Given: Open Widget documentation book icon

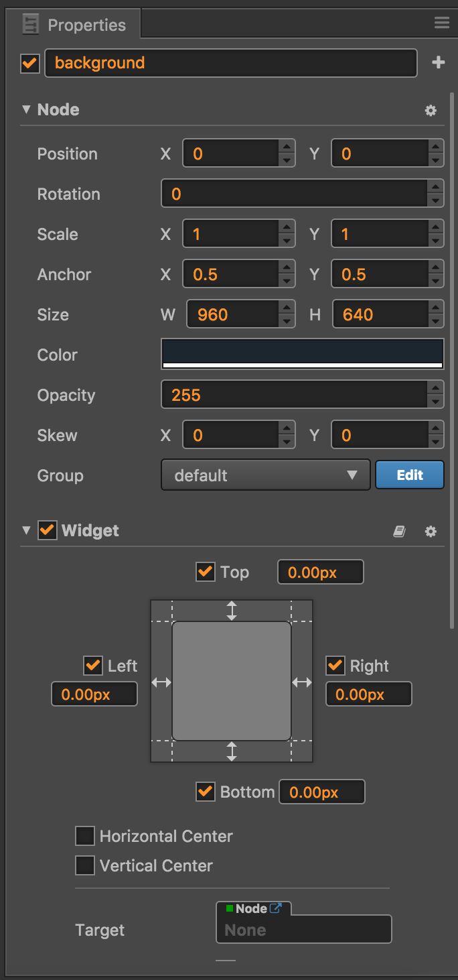Looking at the screenshot, I should [x=399, y=532].
